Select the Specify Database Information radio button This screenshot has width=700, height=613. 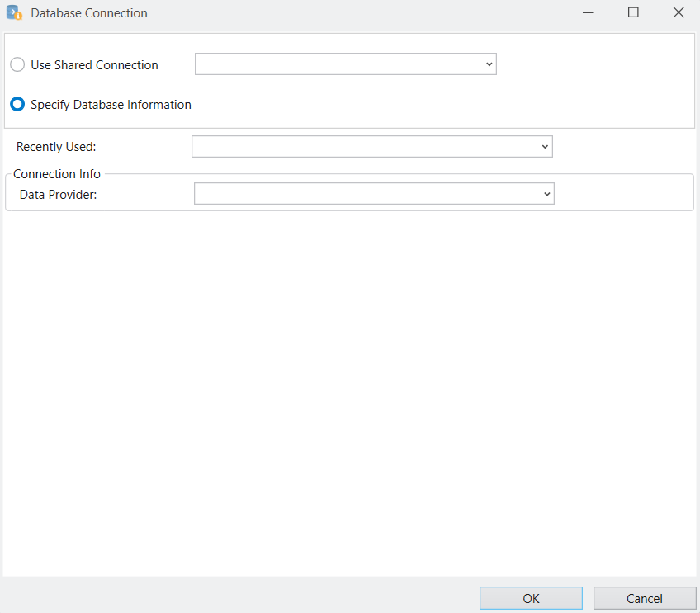click(x=17, y=105)
